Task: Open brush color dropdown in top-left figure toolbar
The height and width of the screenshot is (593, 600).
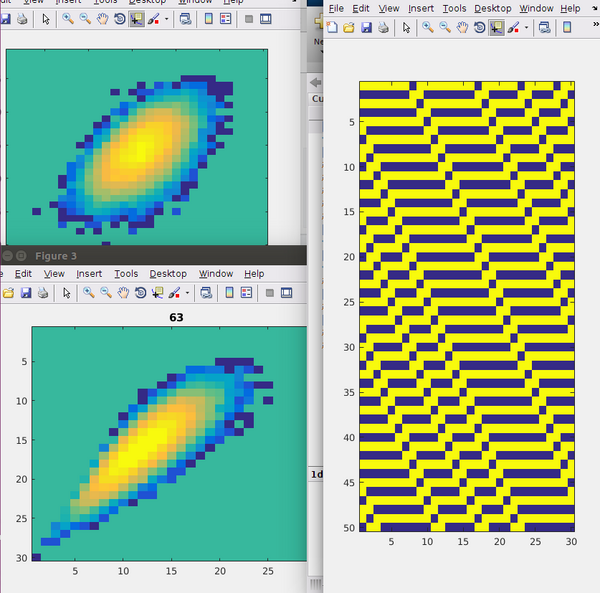Action: pos(166,19)
